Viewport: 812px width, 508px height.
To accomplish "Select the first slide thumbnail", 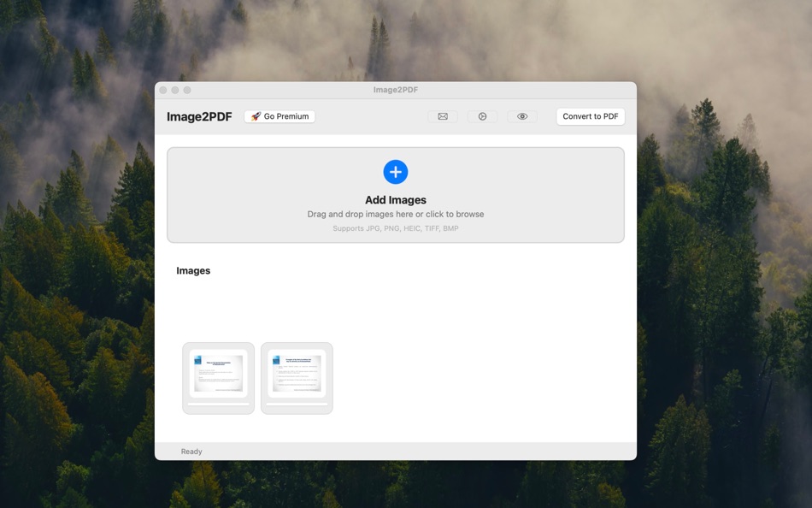I will click(218, 377).
